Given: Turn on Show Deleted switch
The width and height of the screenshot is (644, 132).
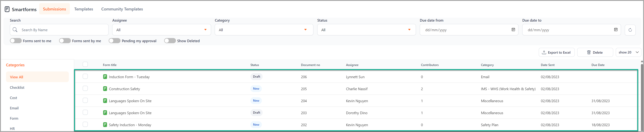Looking at the screenshot, I should (170, 41).
